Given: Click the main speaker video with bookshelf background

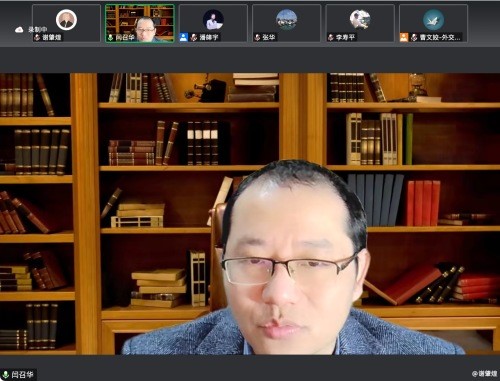Looking at the screenshot, I should [250, 214].
